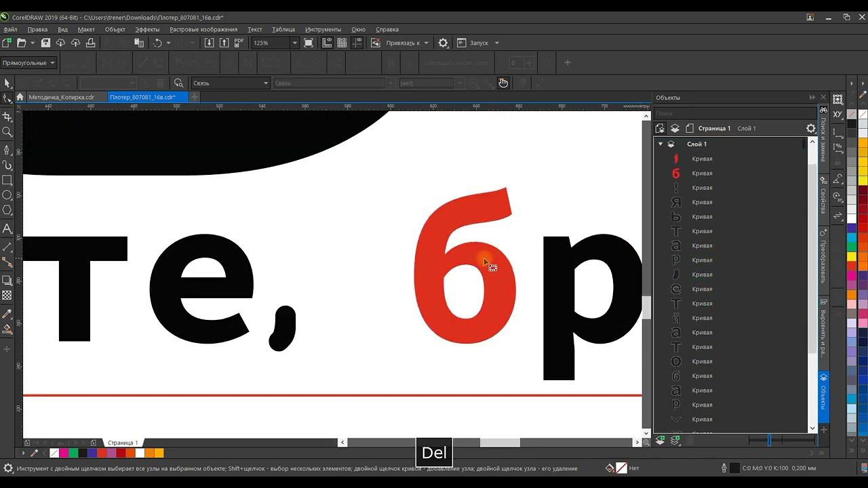Click the Objects docker settings gear
Screen dimensions: 868x488
(810, 128)
